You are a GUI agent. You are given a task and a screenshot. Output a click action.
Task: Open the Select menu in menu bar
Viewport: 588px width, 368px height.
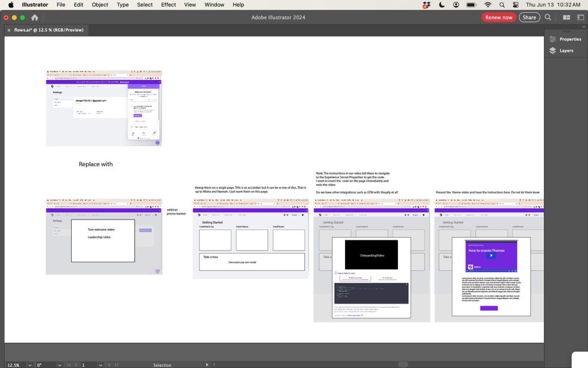pos(144,5)
